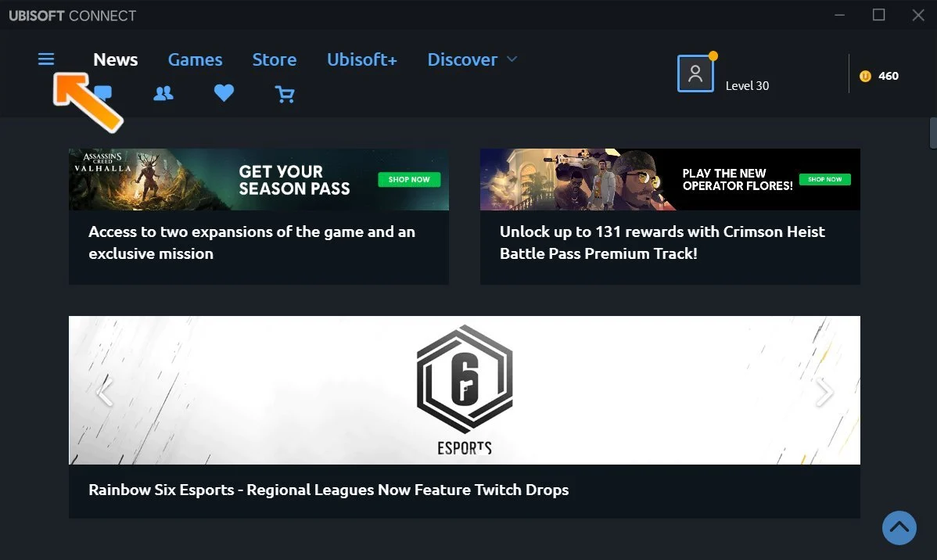This screenshot has height=560, width=937.
Task: Switch to the Games tab
Action: point(195,59)
